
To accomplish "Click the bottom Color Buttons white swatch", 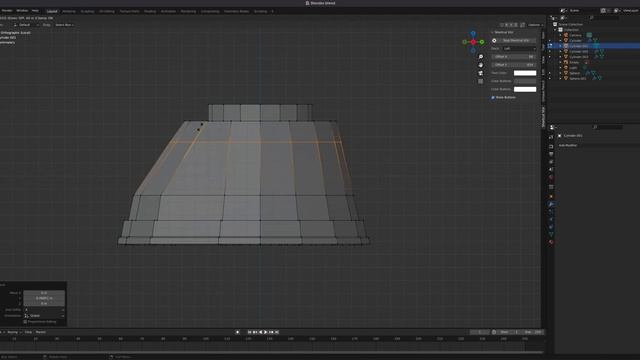I will [525, 89].
